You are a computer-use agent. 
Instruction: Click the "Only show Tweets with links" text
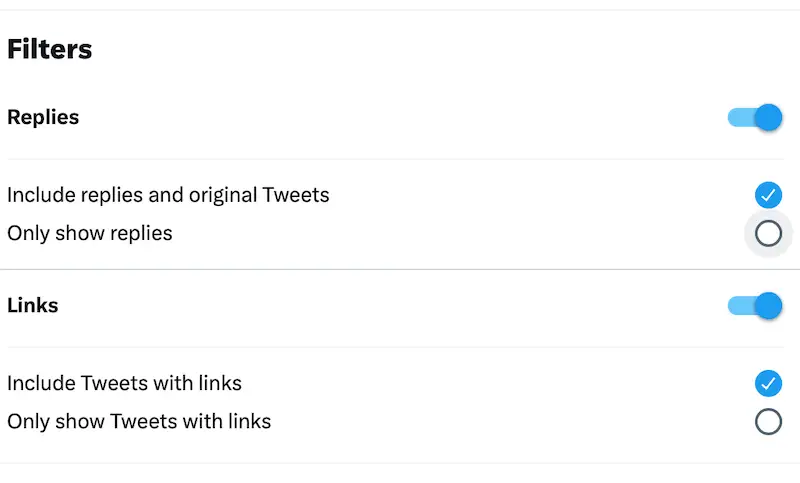tap(139, 421)
